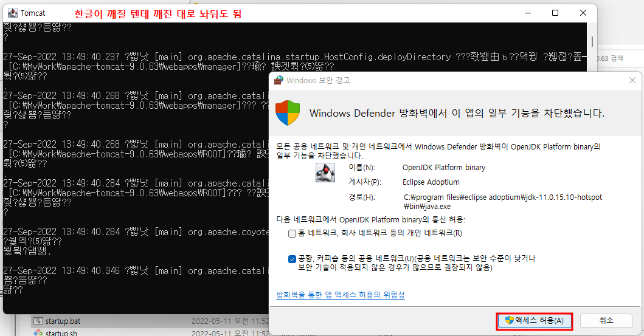Uncheck the public networks (공용 네트워크) checkbox
The height and width of the screenshot is (336, 644).
(292, 259)
